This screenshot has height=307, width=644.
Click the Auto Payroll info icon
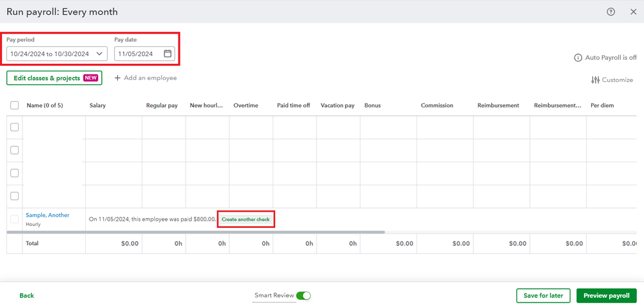(x=578, y=58)
